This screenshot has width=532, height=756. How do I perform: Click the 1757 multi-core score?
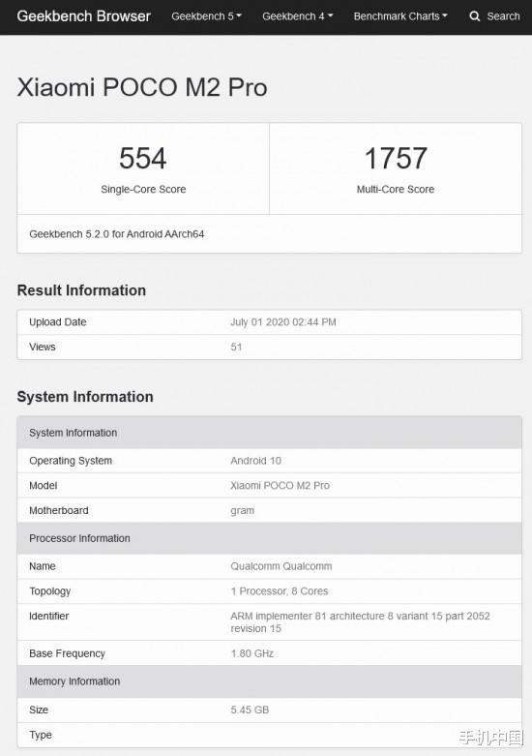click(x=396, y=158)
